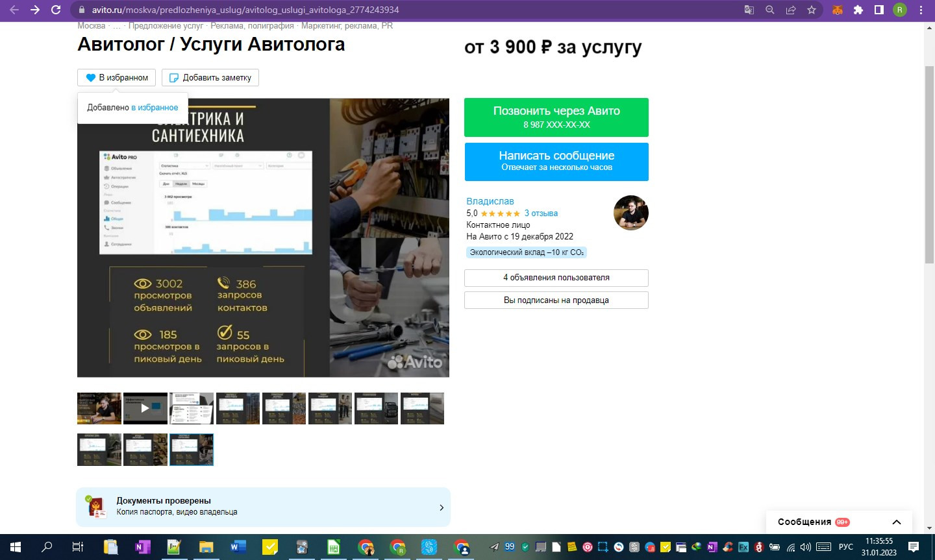The width and height of the screenshot is (935, 560).
Task: Open the green R profile avatar
Action: pyautogui.click(x=899, y=10)
